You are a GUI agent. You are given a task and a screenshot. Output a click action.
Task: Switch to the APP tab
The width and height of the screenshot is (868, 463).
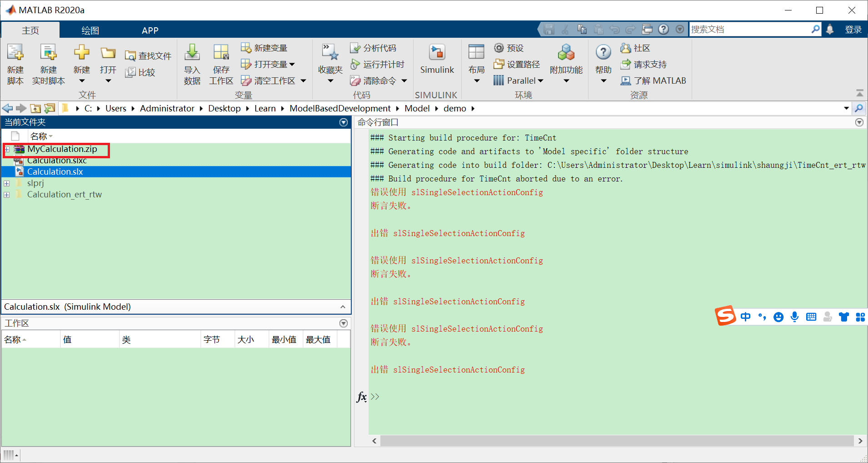tap(150, 30)
